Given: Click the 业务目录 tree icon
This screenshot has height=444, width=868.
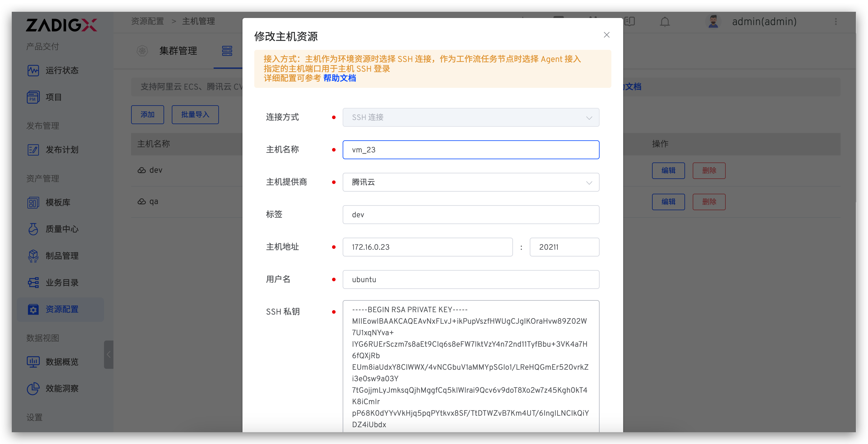Looking at the screenshot, I should (x=33, y=282).
